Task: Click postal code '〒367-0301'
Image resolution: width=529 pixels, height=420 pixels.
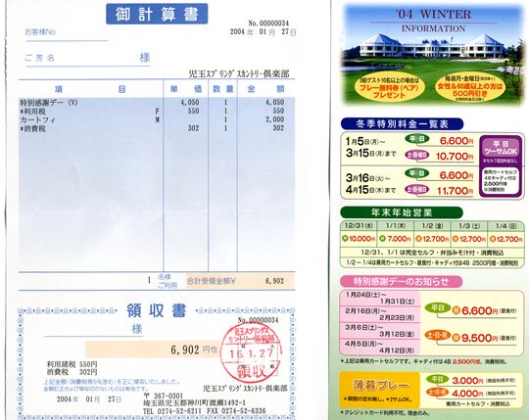Action: (x=164, y=396)
